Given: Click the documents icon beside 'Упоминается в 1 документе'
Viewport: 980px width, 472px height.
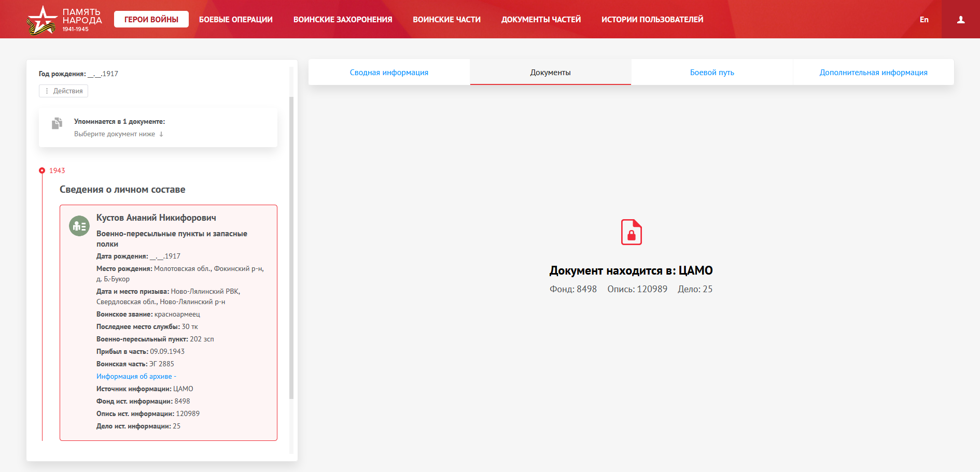Looking at the screenshot, I should pyautogui.click(x=57, y=123).
